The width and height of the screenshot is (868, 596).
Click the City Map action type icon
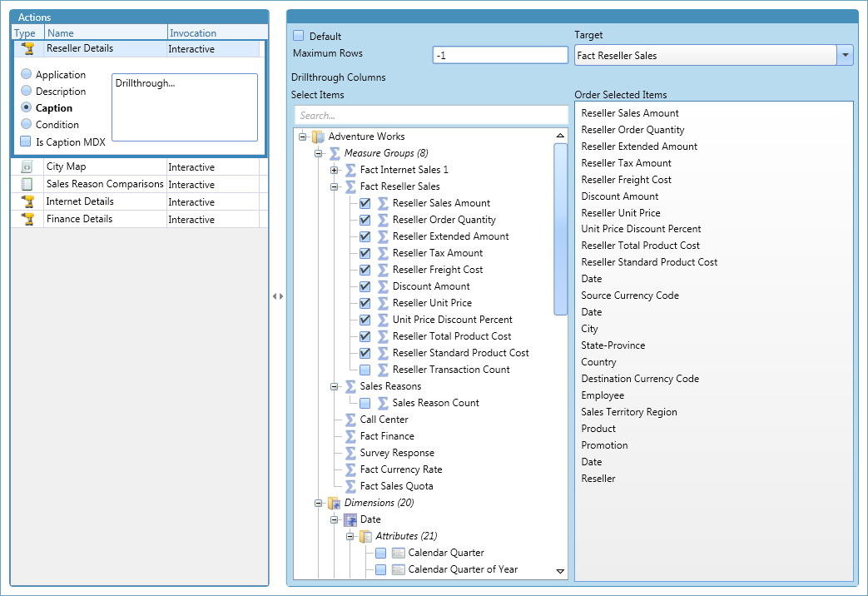coord(27,166)
